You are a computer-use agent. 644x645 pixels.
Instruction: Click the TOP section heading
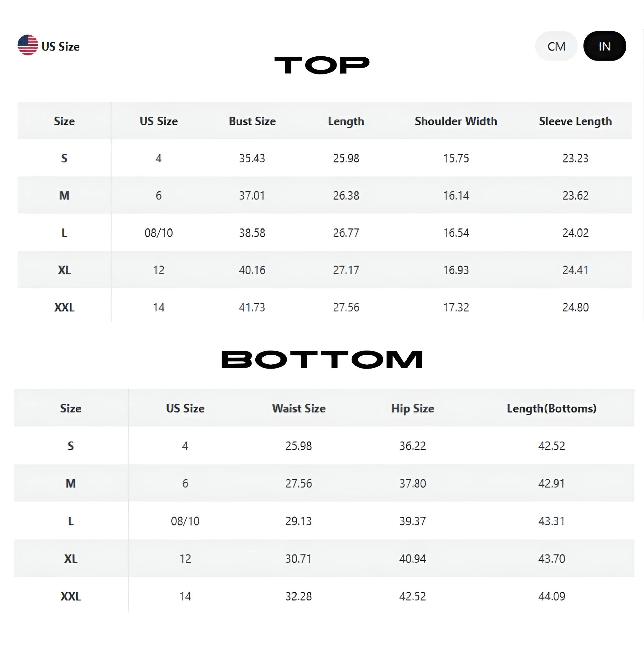[x=322, y=65]
